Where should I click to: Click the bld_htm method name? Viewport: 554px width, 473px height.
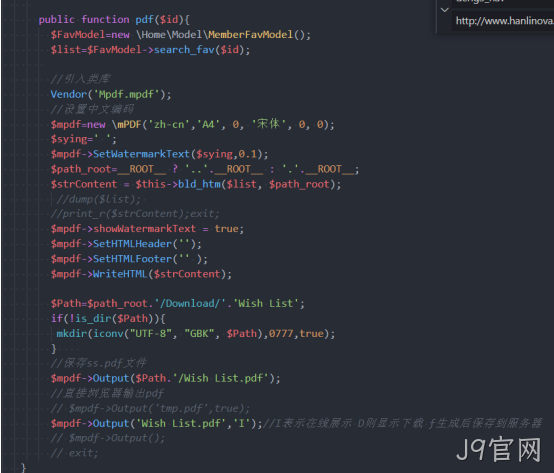point(199,184)
